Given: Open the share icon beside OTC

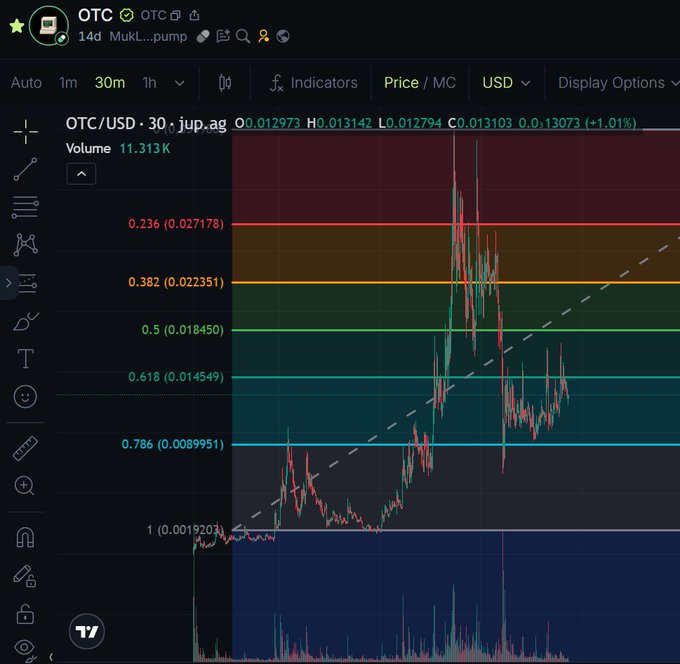Looking at the screenshot, I should coord(194,16).
